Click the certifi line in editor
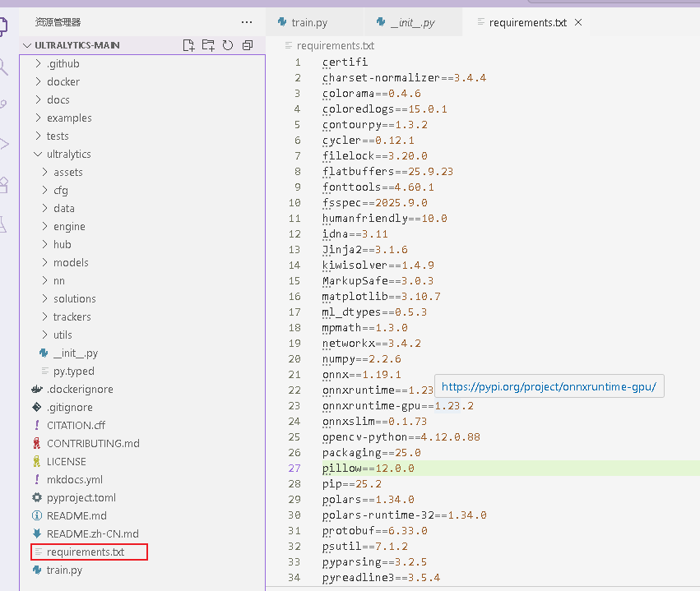This screenshot has width=700, height=591. point(345,62)
